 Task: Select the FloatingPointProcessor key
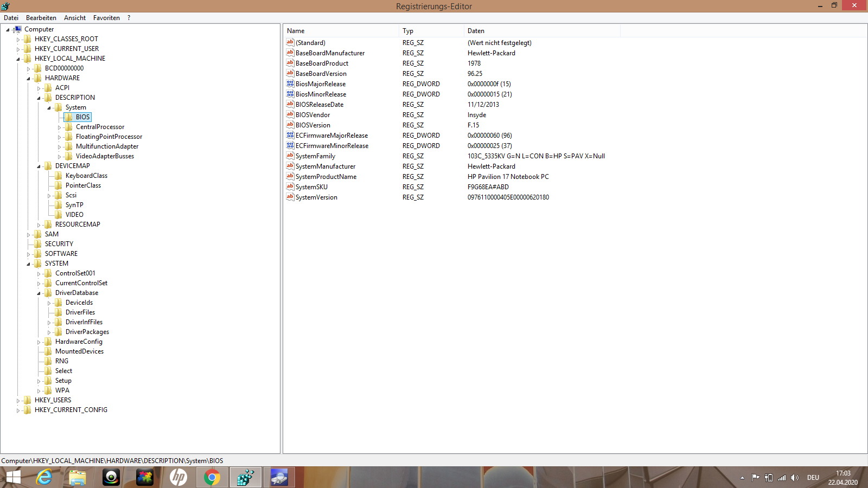pyautogui.click(x=109, y=137)
